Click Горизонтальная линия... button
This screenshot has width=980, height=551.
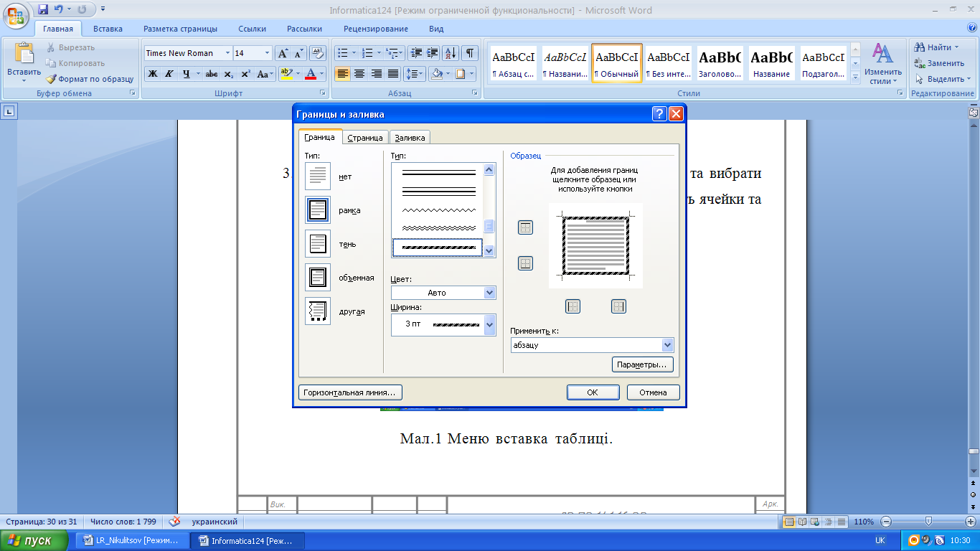click(x=350, y=392)
